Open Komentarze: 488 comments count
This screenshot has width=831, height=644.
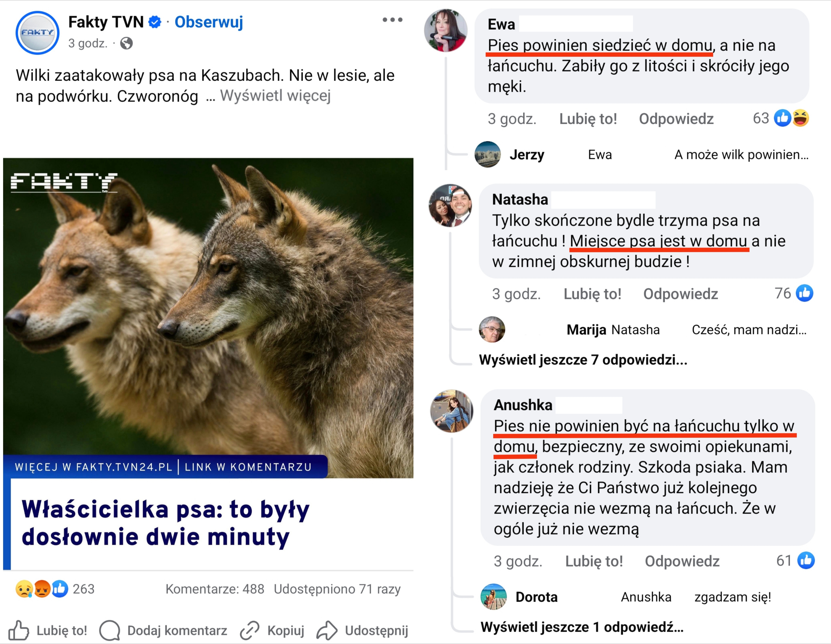[215, 589]
